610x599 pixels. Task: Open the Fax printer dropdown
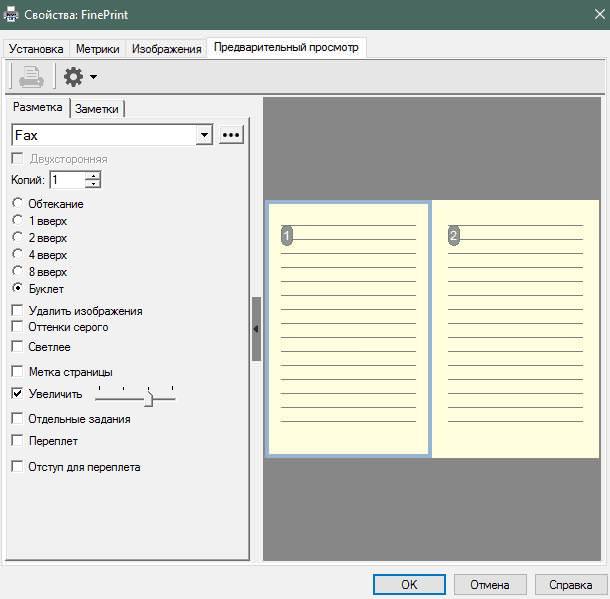tap(204, 135)
